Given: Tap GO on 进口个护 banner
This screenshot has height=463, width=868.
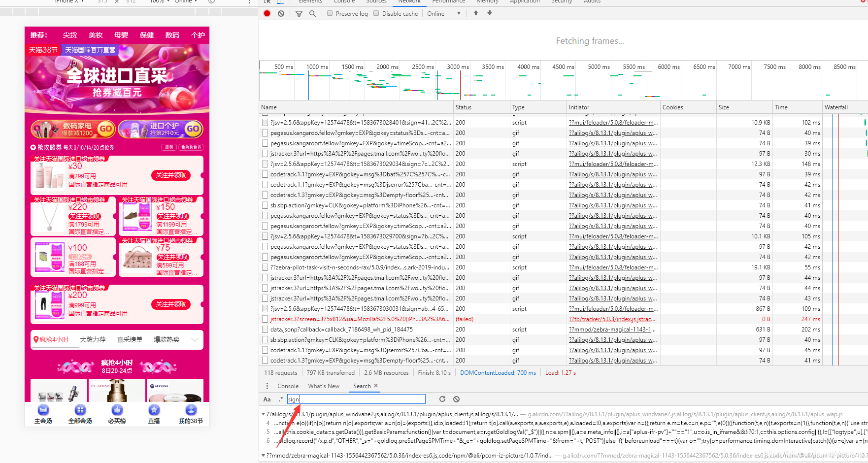Looking at the screenshot, I should (193, 129).
